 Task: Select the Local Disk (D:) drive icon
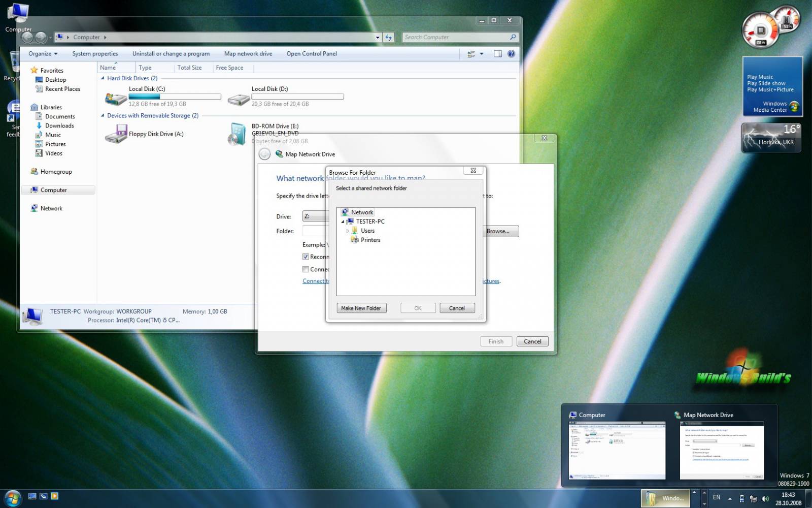pyautogui.click(x=239, y=99)
